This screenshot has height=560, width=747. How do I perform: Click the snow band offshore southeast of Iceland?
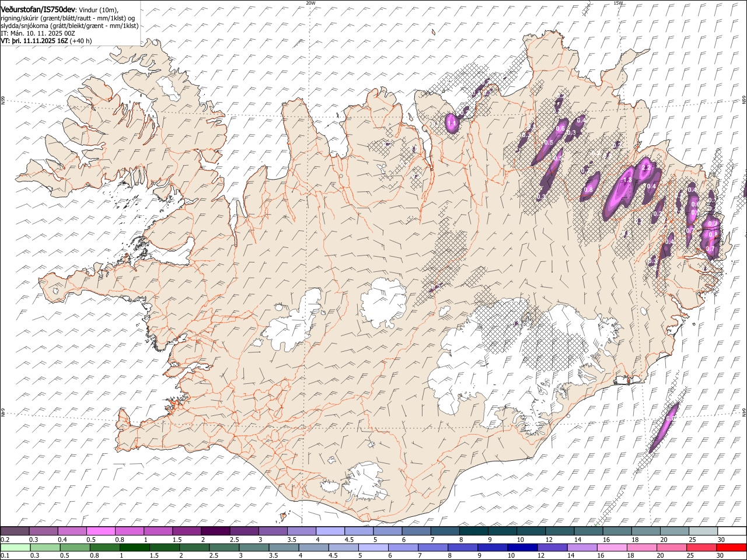pos(665,427)
